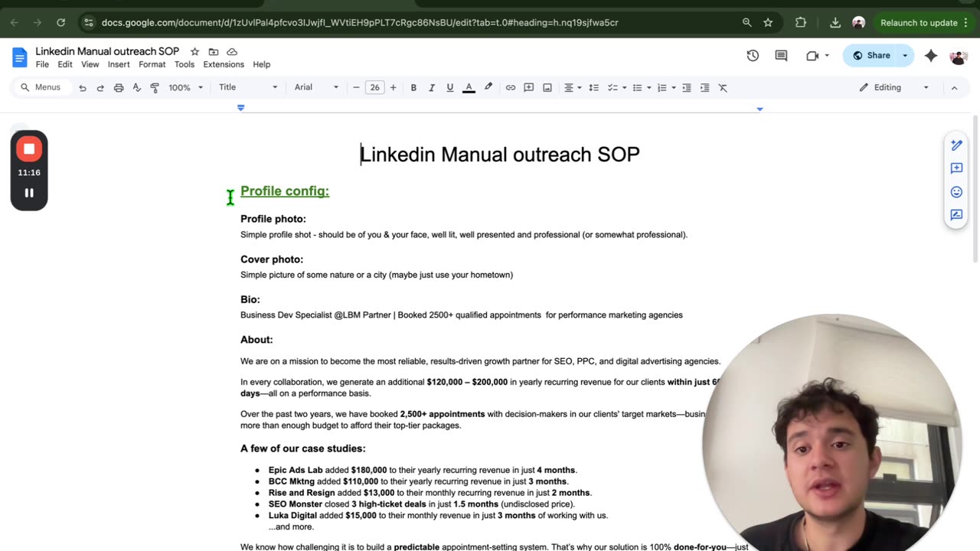Undo the last action
This screenshot has height=551, width=980.
coord(83,87)
